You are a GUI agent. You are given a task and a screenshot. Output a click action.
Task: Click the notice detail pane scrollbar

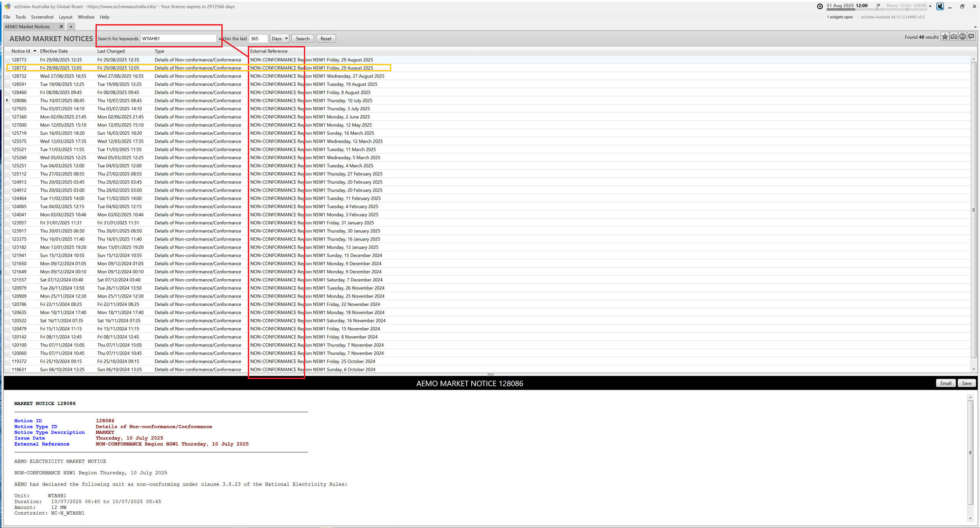point(970,453)
